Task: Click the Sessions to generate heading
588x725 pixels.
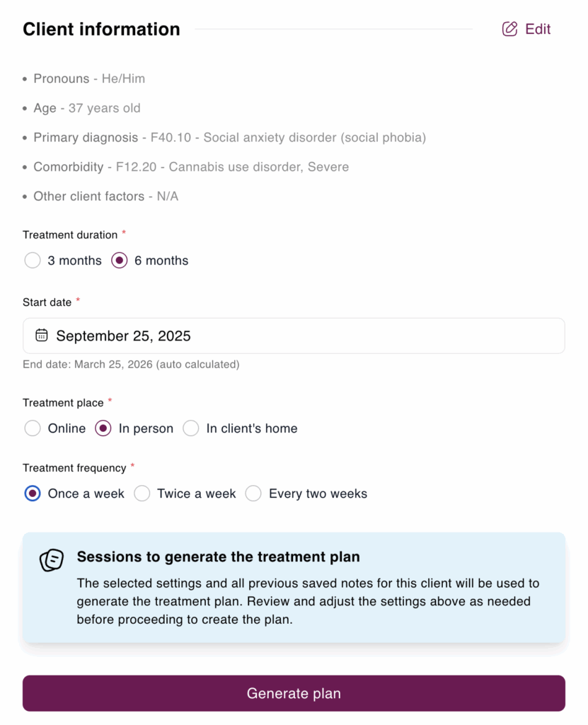Action: coord(218,557)
